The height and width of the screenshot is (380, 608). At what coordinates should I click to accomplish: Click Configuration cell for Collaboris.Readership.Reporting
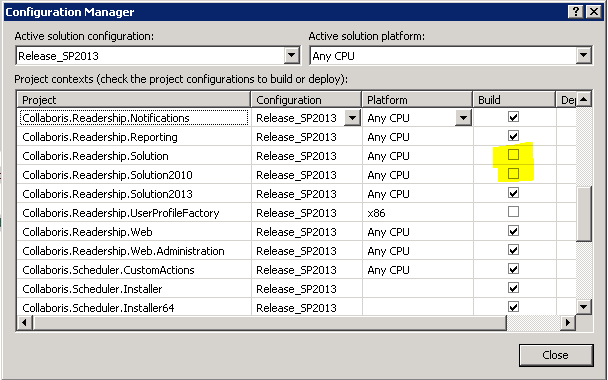click(x=307, y=137)
